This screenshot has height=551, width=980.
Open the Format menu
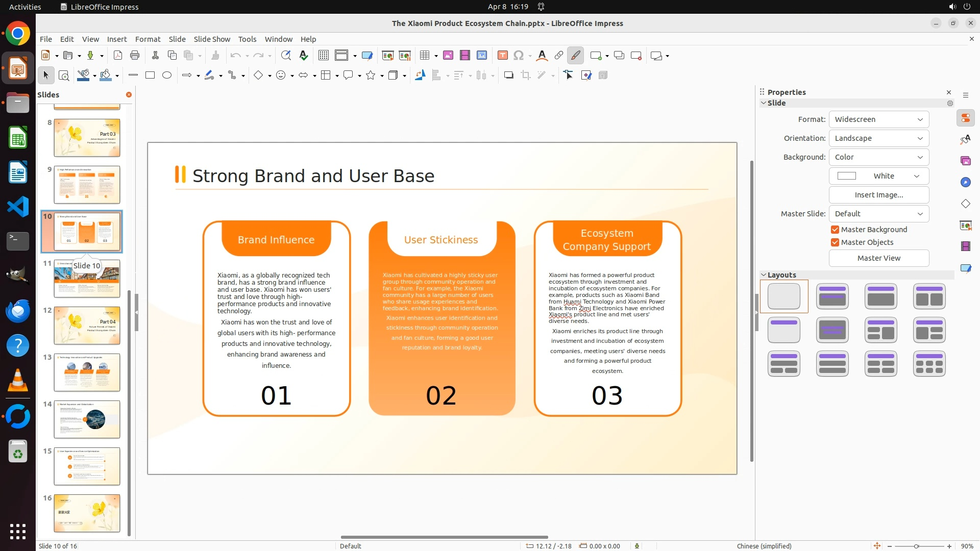[148, 39]
